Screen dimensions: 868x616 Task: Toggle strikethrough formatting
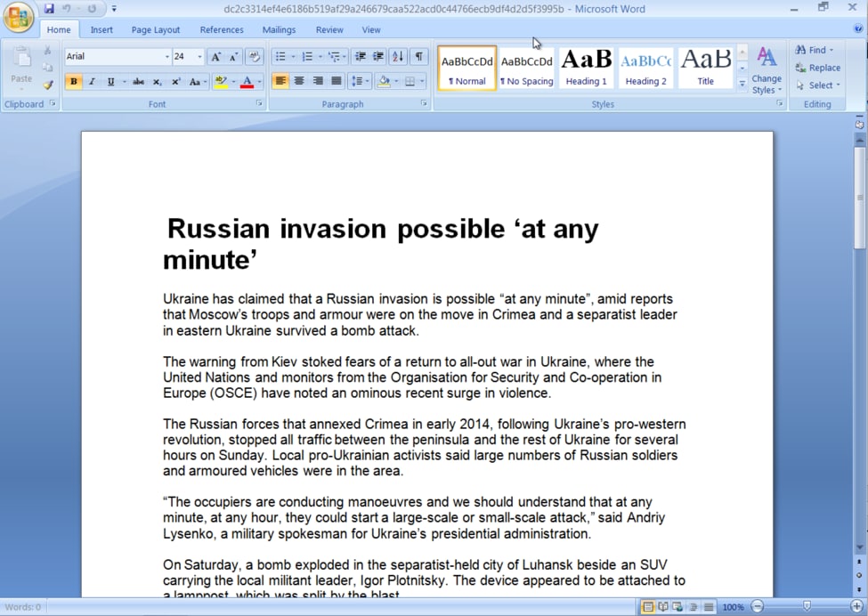point(138,82)
